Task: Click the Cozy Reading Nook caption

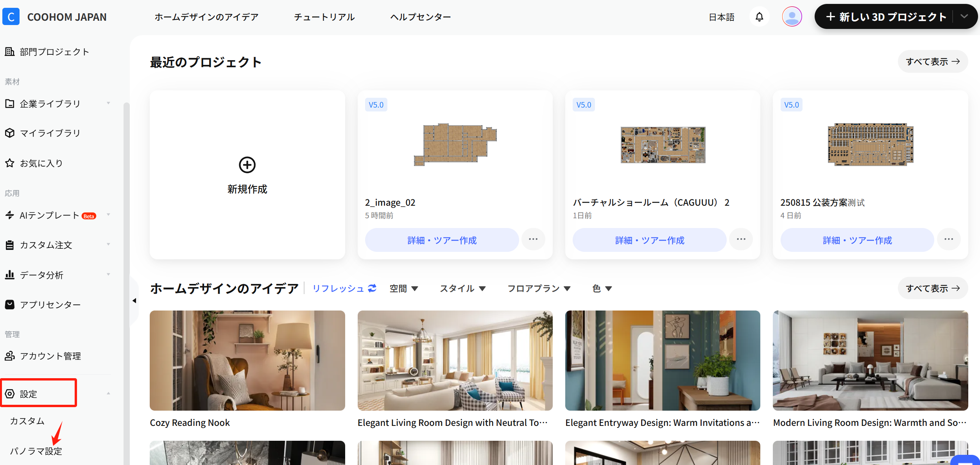Action: [190, 423]
